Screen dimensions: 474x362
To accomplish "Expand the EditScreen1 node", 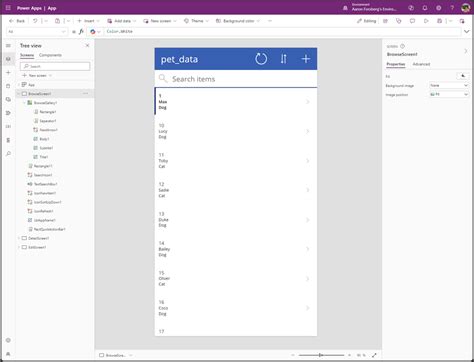I will [19, 247].
